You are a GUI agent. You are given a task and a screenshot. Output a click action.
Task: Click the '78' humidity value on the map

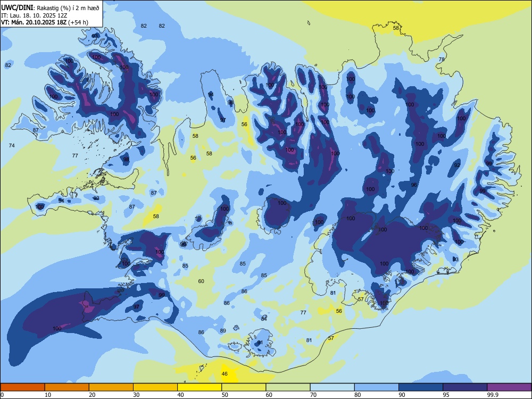tap(442, 60)
